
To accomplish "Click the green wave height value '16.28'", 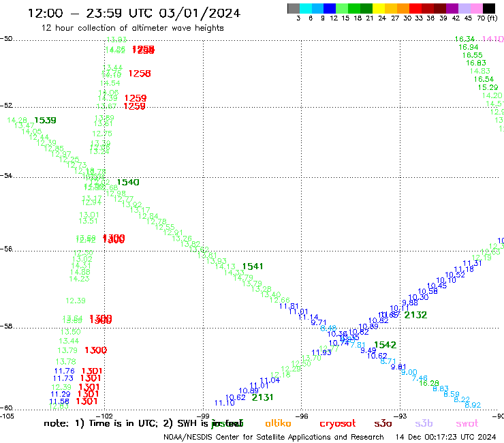I will coord(429,383).
